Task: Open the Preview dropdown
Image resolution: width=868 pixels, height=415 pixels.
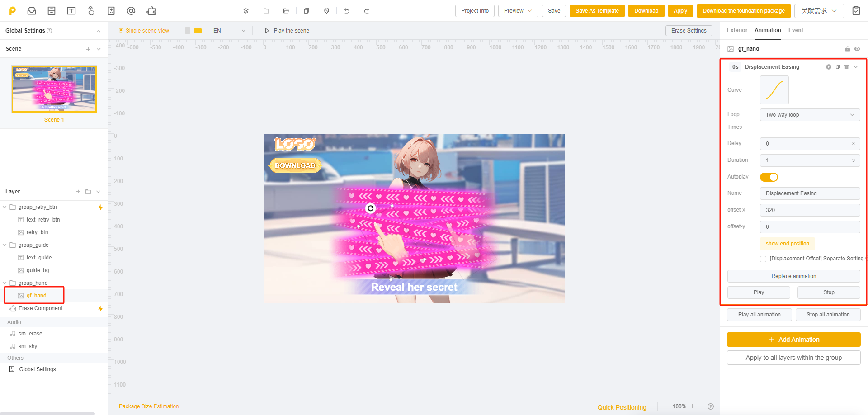Action: pos(518,11)
